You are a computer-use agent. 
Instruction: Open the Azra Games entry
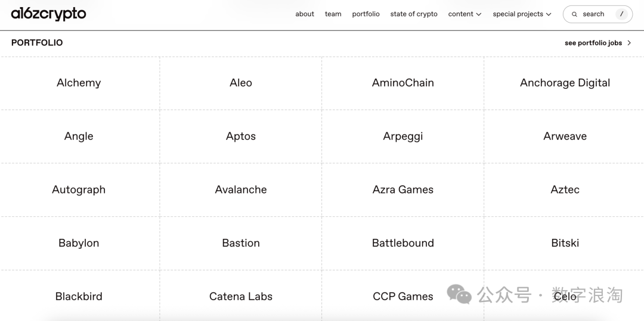403,189
